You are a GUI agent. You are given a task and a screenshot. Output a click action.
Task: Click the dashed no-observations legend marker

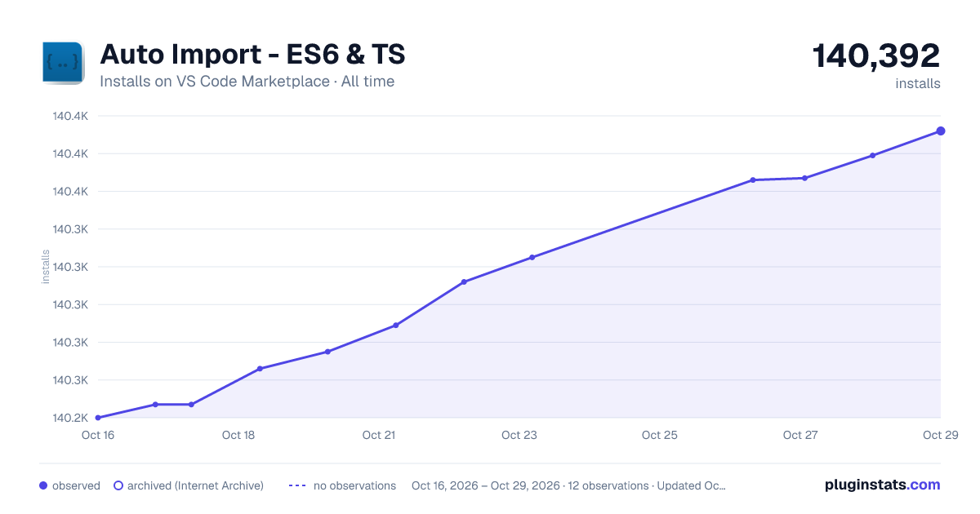[x=297, y=485]
